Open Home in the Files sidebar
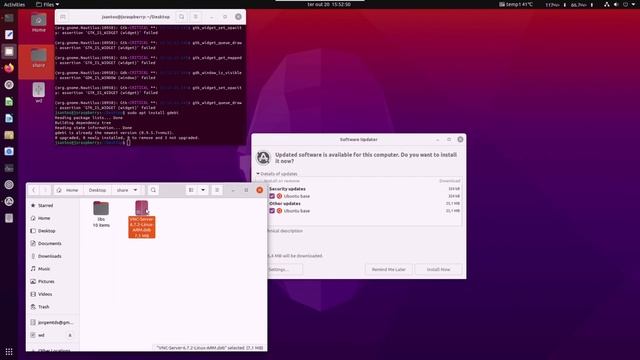The height and width of the screenshot is (360, 640). coord(53,218)
